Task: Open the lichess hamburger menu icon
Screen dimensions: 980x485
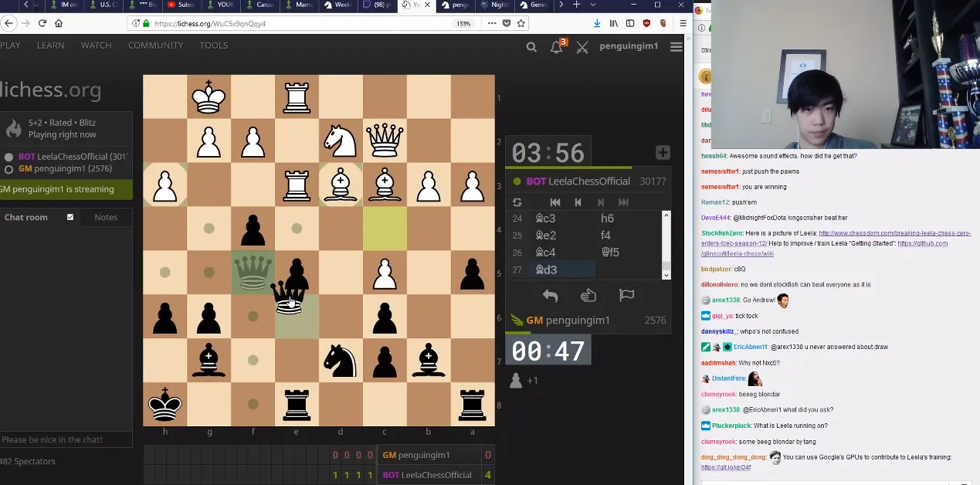Action: tap(677, 47)
